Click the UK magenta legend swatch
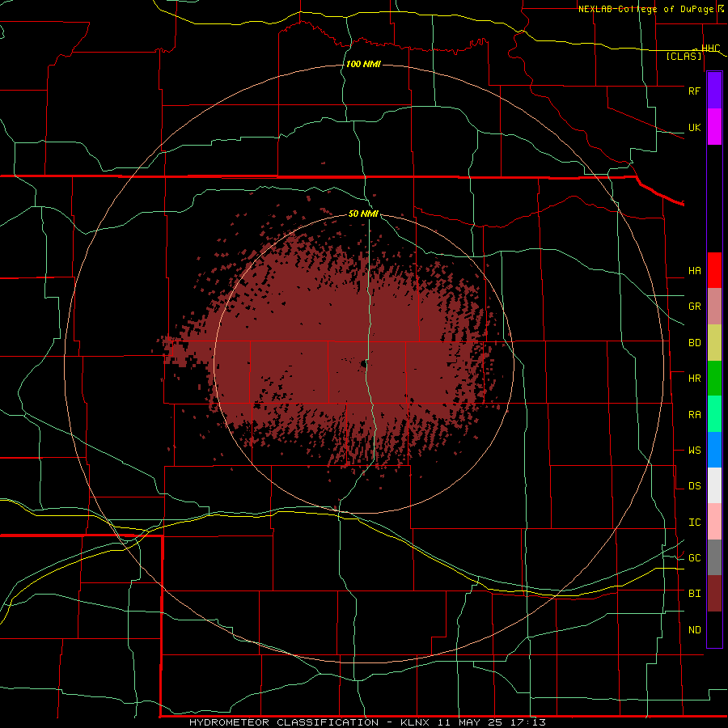 tap(714, 127)
